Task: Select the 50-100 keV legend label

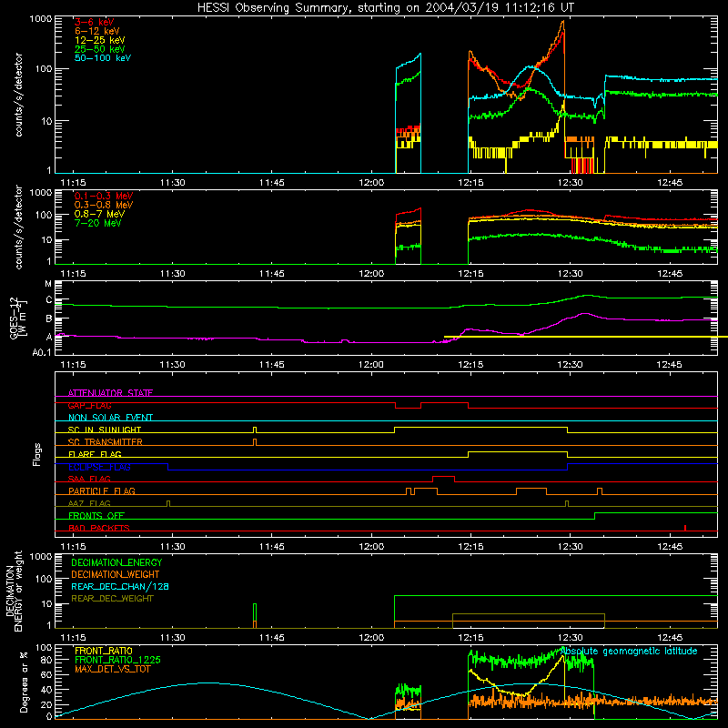Action: coord(103,58)
